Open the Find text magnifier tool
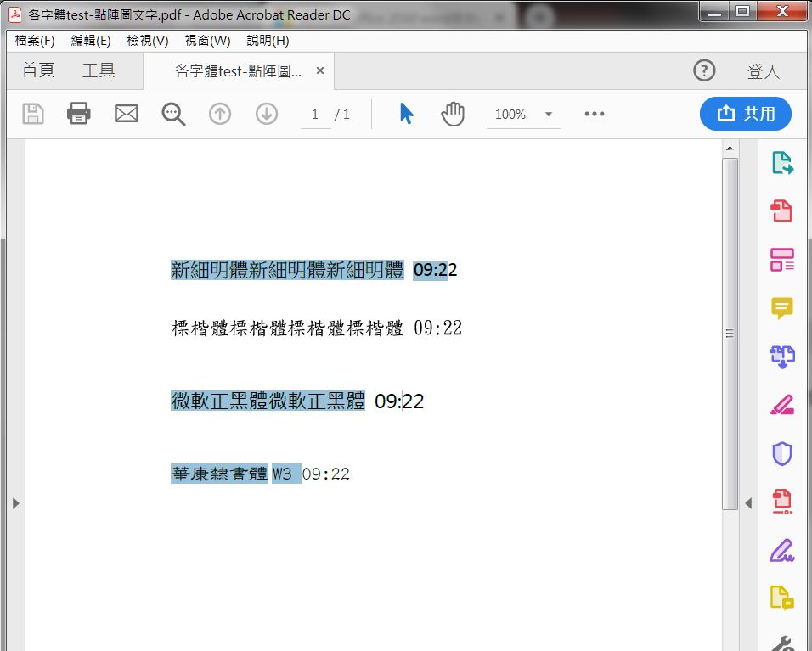 pos(173,114)
